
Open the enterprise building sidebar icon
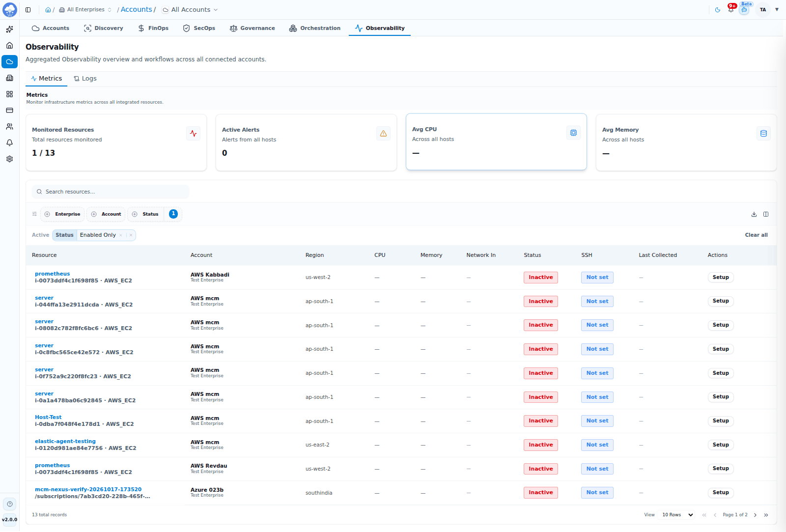[9, 78]
